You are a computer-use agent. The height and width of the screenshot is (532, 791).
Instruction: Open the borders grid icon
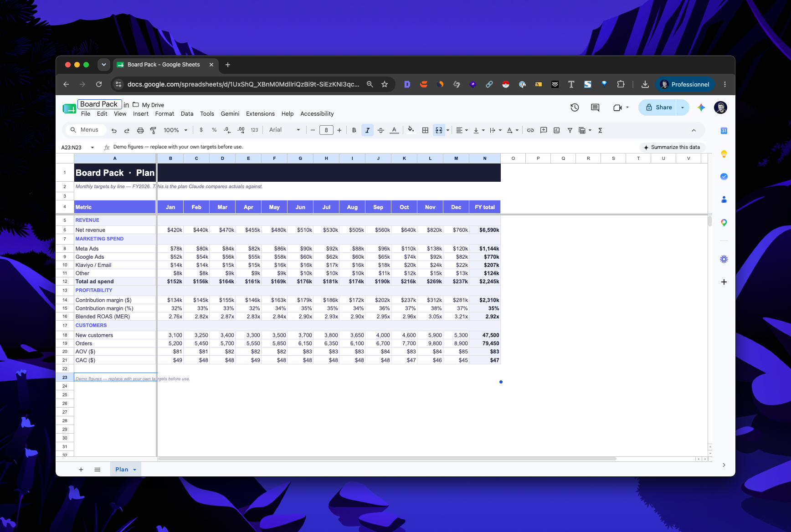[425, 130]
